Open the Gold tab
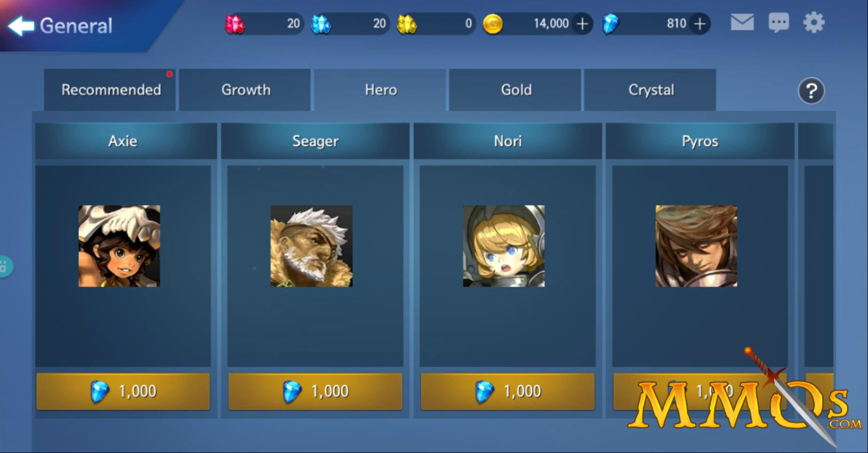The image size is (868, 453). point(515,90)
